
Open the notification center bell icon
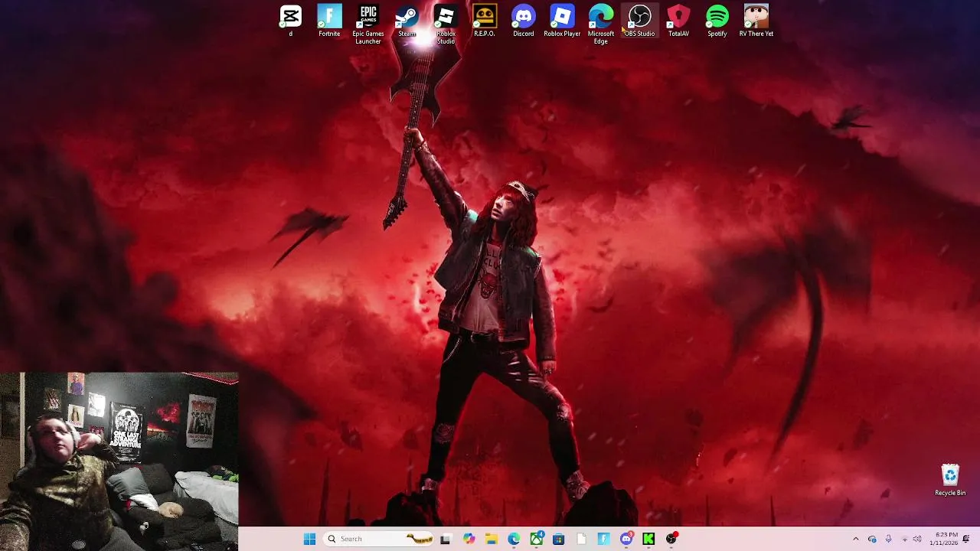[x=966, y=539]
